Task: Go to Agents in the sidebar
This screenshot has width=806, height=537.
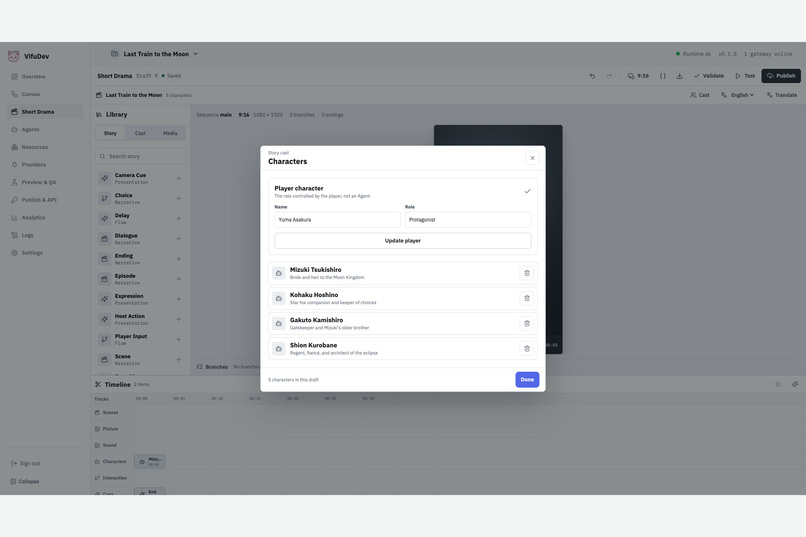Action: click(45, 129)
